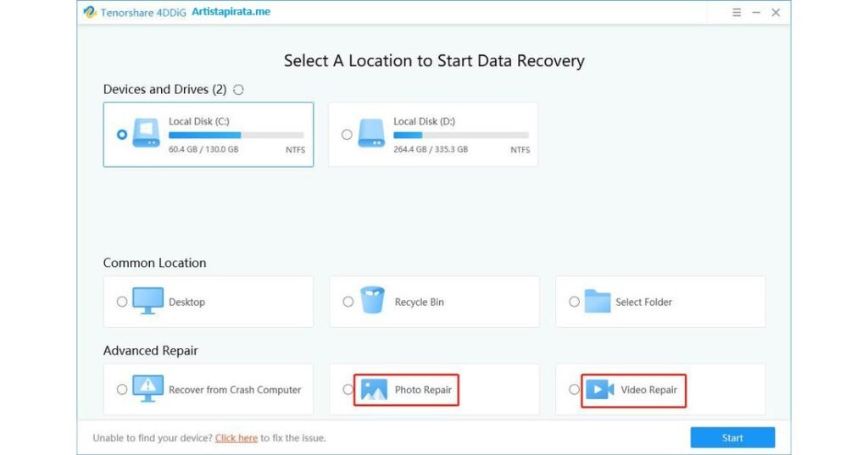Select the Photo Repair radio button
868x455 pixels.
348,390
